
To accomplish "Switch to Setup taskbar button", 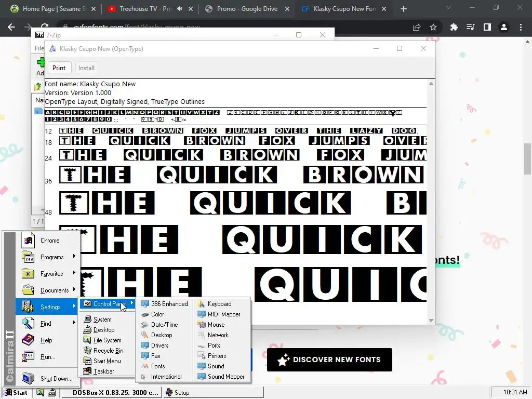I will pyautogui.click(x=213, y=393).
